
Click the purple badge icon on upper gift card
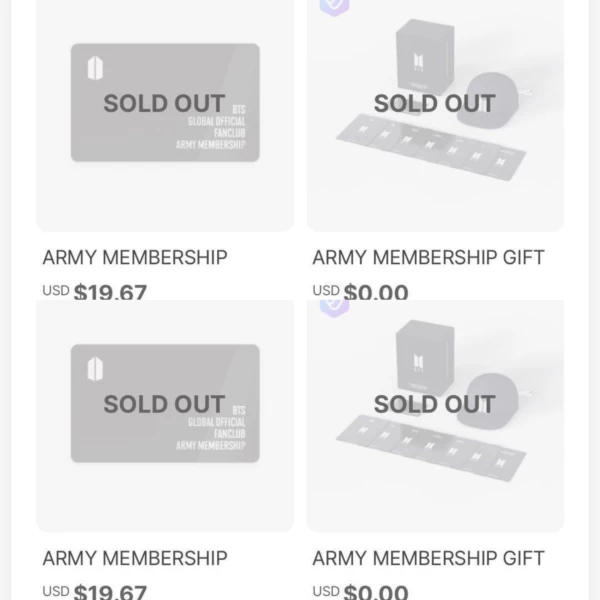(x=334, y=7)
